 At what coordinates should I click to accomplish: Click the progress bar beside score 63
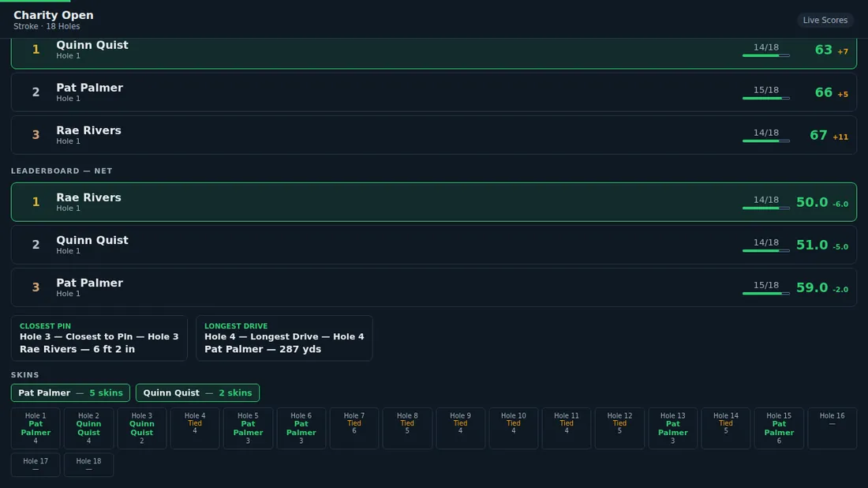tap(765, 55)
